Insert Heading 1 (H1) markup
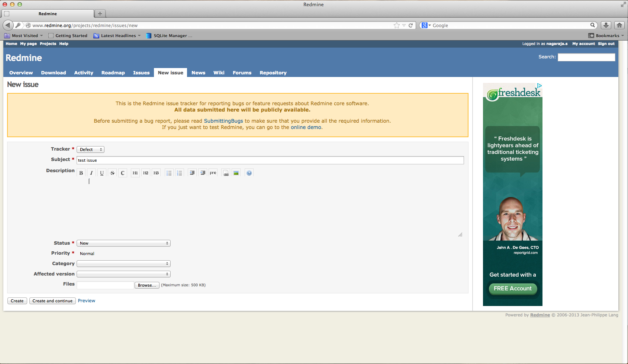Screen dimensions: 628x364 (x=135, y=173)
